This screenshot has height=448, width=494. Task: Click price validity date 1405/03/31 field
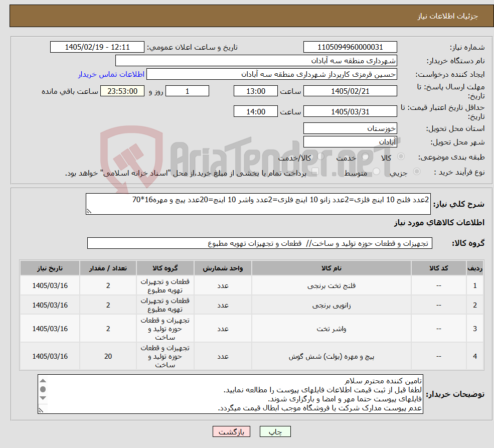(350, 111)
